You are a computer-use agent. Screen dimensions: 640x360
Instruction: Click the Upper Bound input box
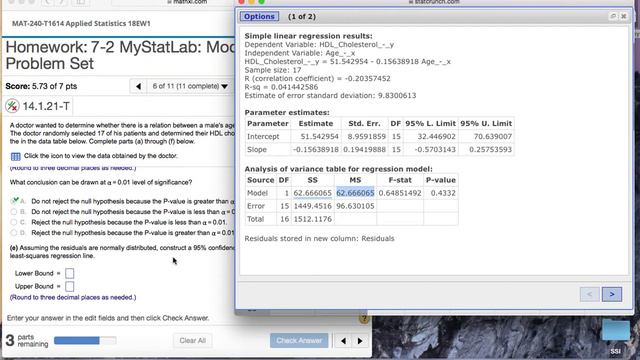[69, 287]
